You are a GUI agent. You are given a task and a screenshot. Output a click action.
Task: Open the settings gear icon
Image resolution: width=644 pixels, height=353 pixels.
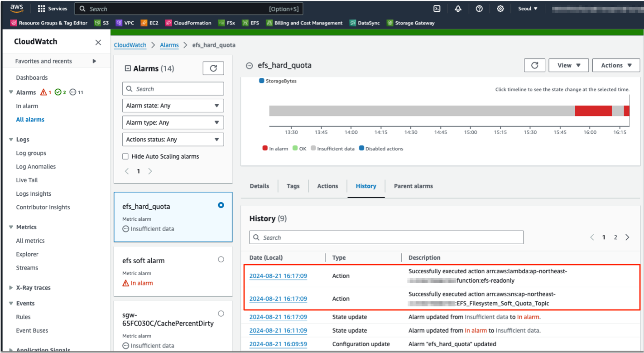(500, 9)
